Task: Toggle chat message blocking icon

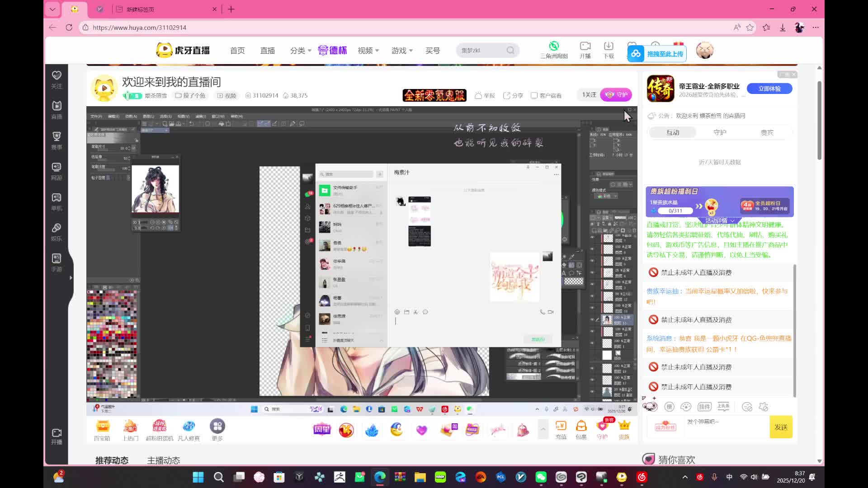Action: [747, 407]
